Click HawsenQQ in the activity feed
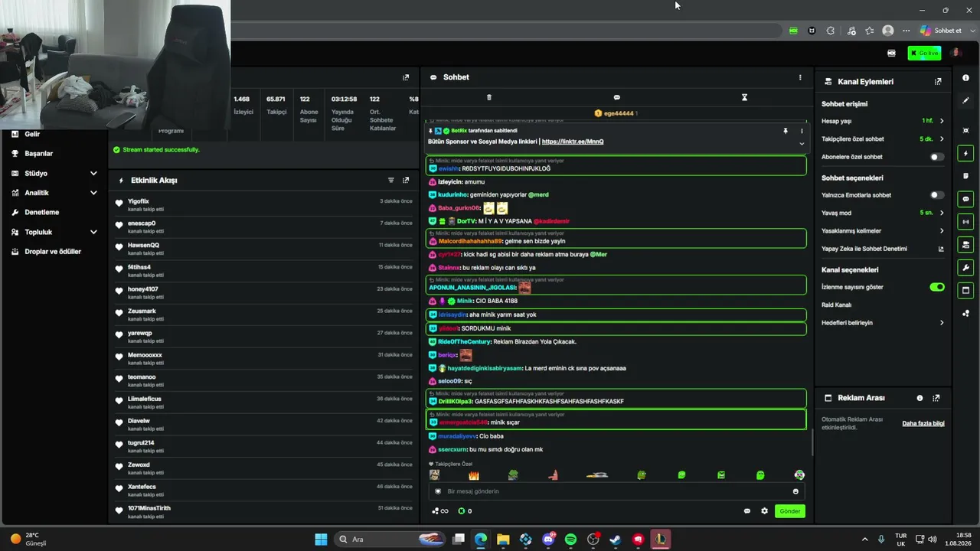 point(143,245)
